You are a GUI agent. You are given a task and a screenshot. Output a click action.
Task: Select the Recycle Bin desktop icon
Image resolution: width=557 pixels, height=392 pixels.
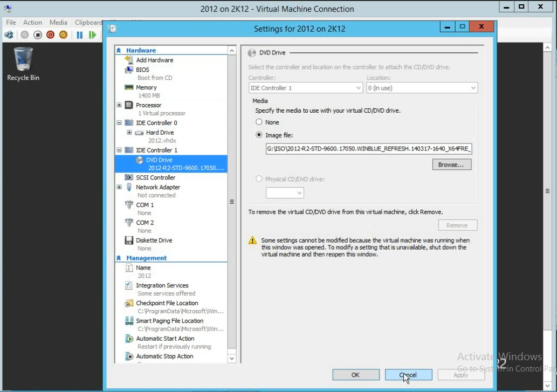click(x=23, y=64)
